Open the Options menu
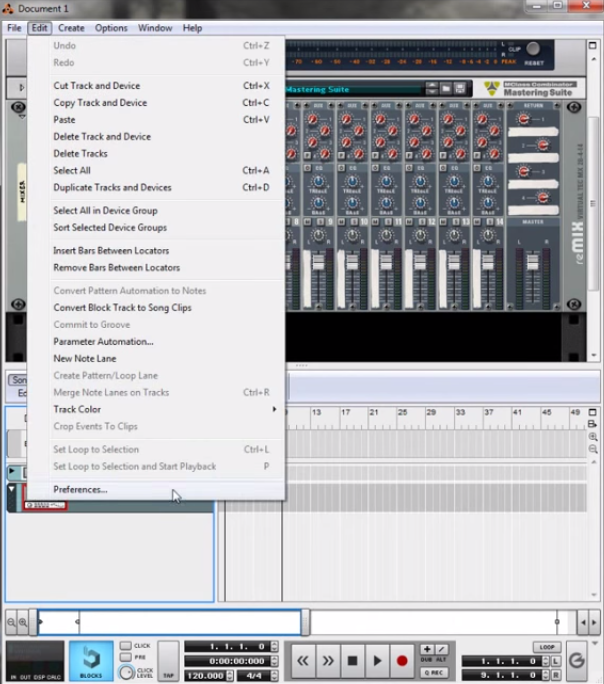This screenshot has height=684, width=604. [x=111, y=28]
